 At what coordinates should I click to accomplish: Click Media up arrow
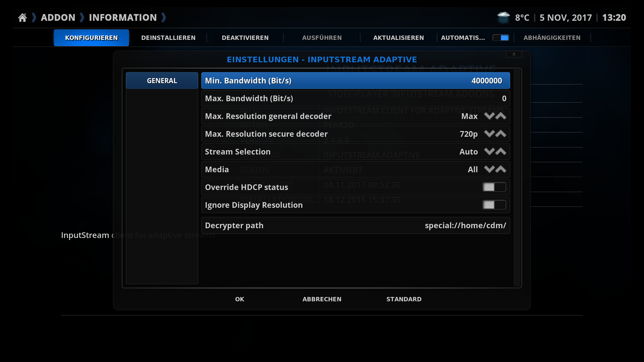(x=501, y=169)
